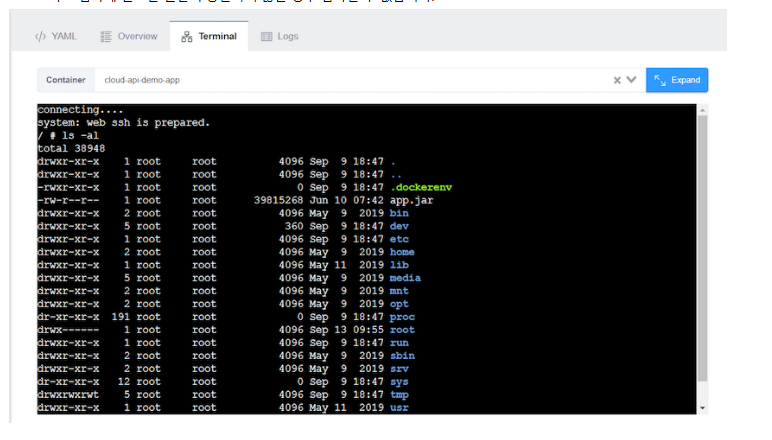Click the 'Sep 13 09:55' timestamp
The height and width of the screenshot is (440, 772).
tap(347, 330)
